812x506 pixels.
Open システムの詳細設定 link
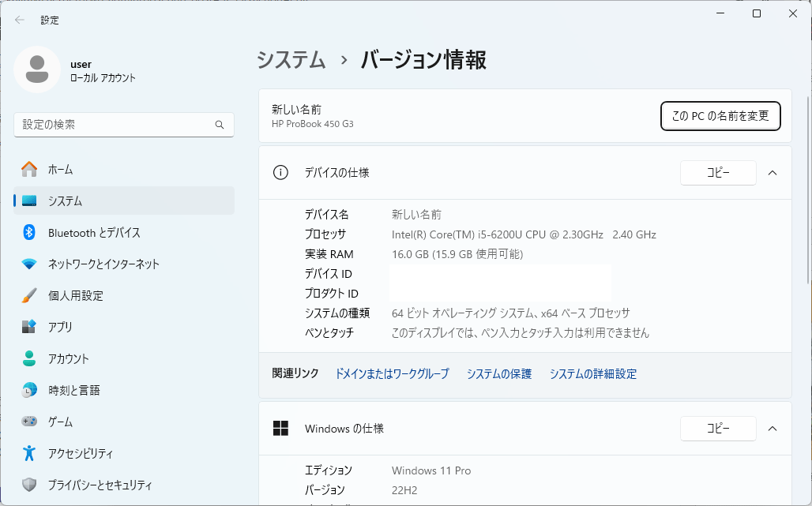pos(592,374)
